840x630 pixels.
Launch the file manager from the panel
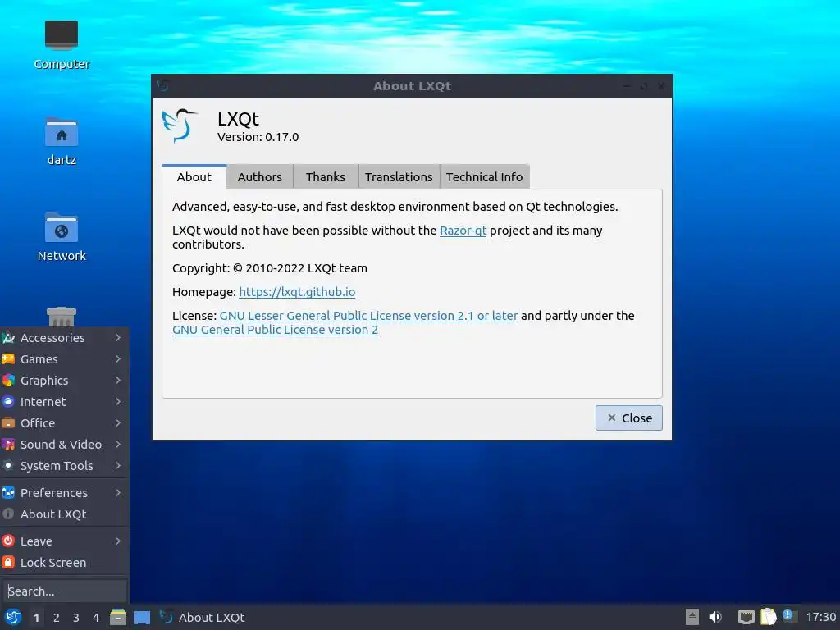coord(118,617)
